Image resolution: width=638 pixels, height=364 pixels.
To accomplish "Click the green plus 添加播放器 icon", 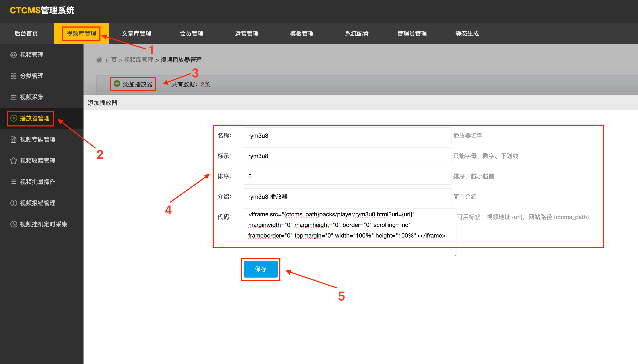I will point(117,83).
